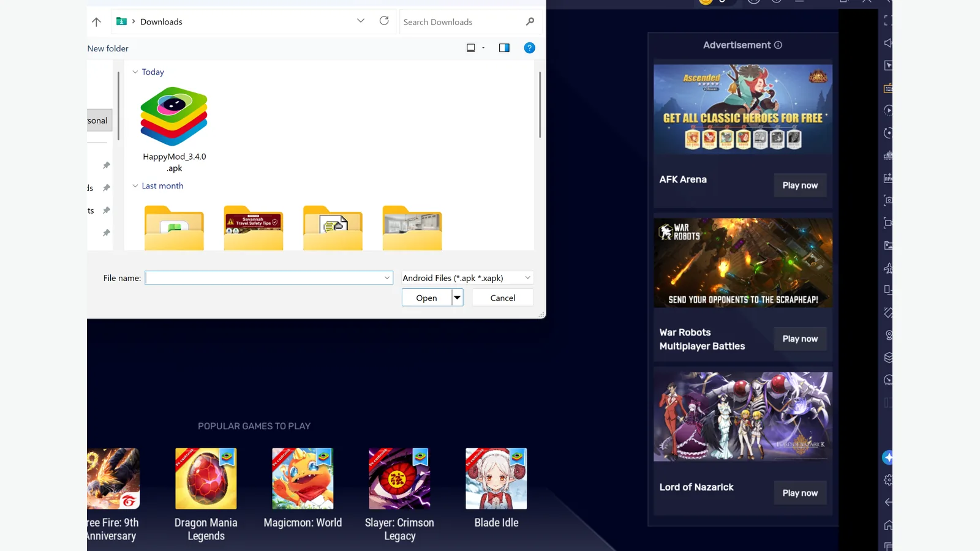Start screen recording from sidebar icon
980x551 pixels.
click(x=888, y=223)
